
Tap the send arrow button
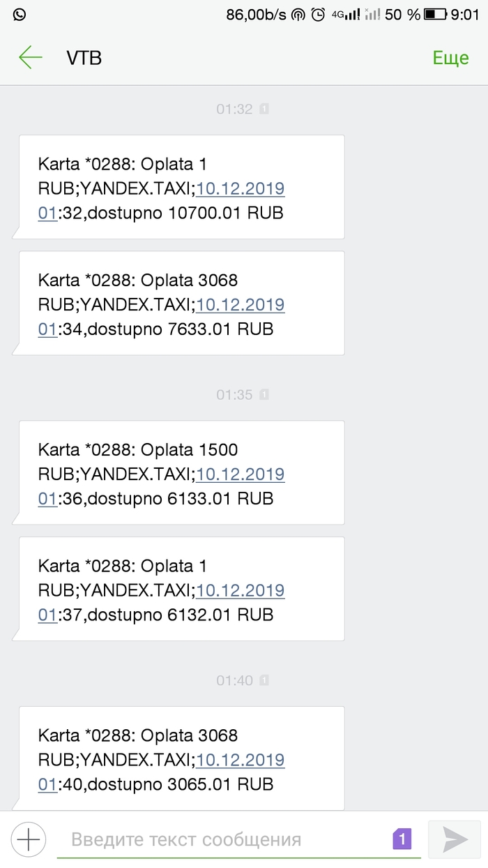[455, 839]
